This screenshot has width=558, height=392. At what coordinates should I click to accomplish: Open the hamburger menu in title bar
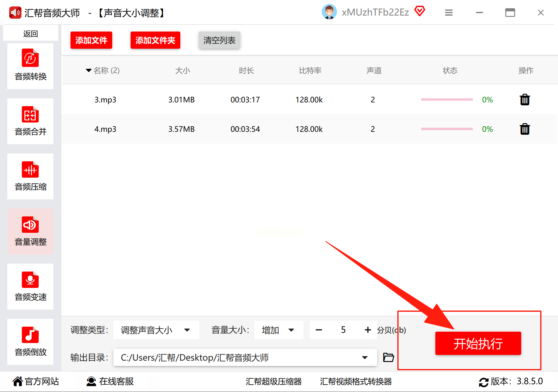(x=449, y=13)
